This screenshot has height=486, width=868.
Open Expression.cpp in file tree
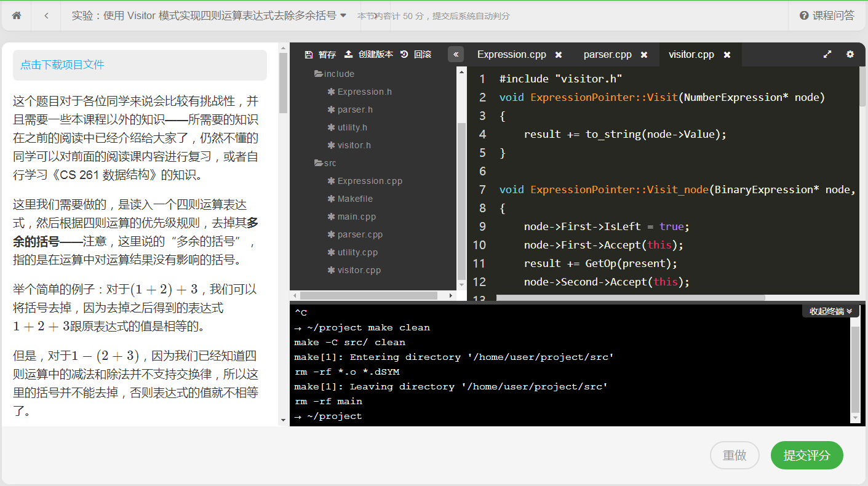[370, 181]
